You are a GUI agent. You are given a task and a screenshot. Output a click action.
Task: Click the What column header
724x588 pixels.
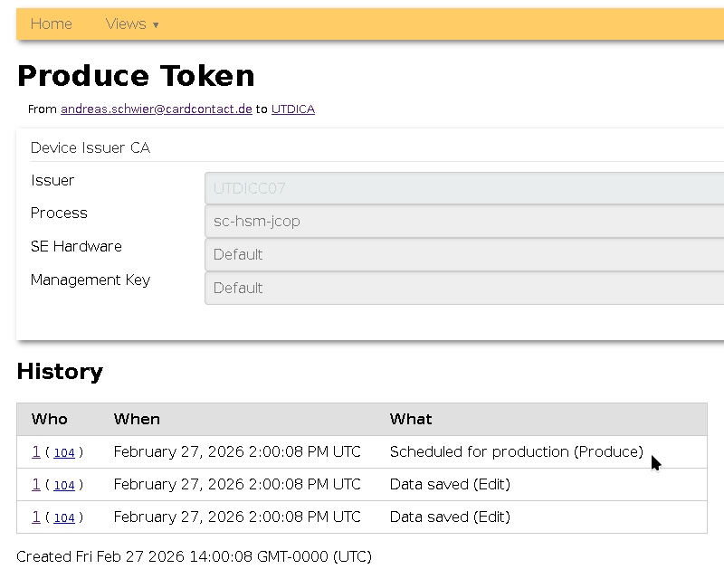point(411,419)
